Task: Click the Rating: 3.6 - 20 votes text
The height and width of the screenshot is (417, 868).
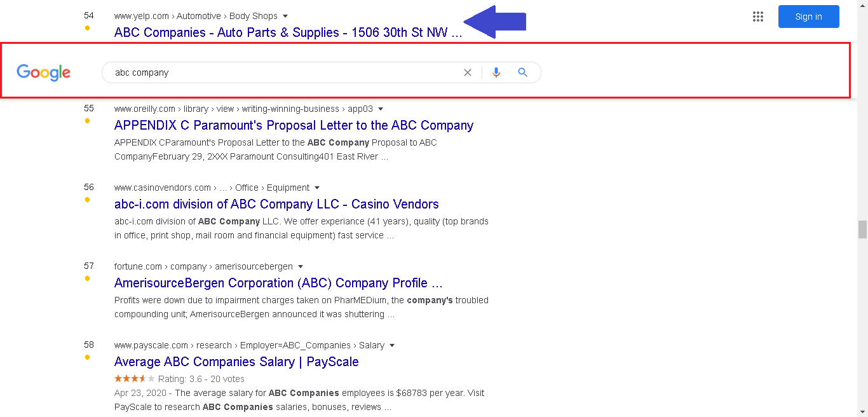Action: pos(201,379)
